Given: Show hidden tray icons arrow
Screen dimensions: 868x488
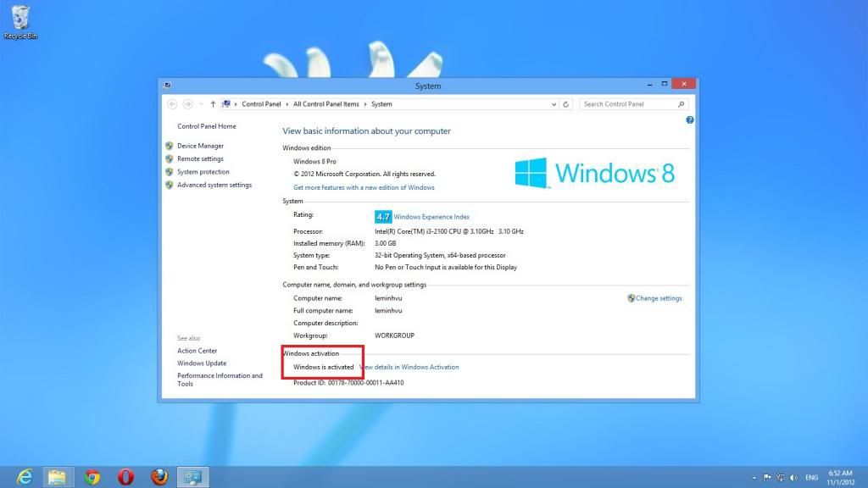Looking at the screenshot, I should pyautogui.click(x=754, y=478).
